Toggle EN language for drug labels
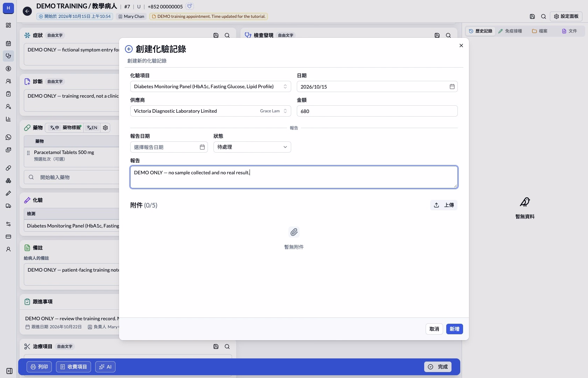The image size is (588, 378). (x=92, y=128)
